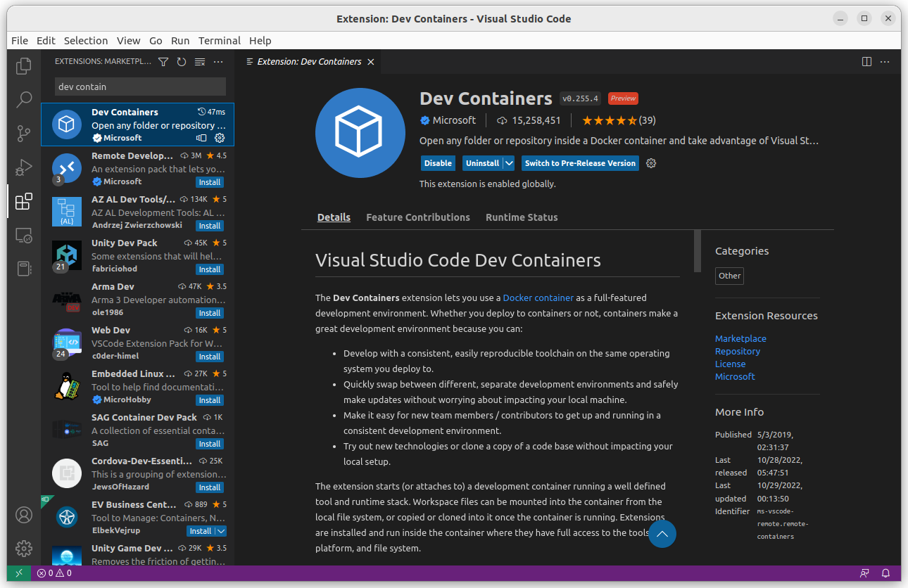
Task: Click the Other category tag
Action: (x=729, y=276)
